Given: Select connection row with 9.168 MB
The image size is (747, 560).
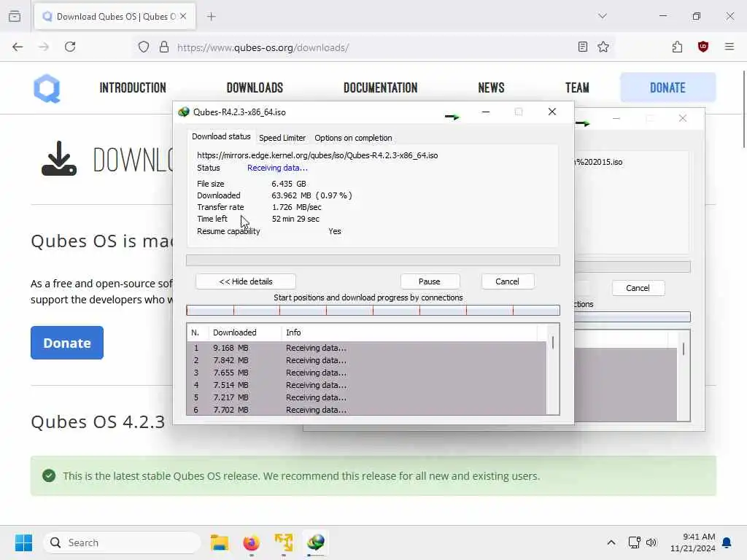Looking at the screenshot, I should click(366, 348).
